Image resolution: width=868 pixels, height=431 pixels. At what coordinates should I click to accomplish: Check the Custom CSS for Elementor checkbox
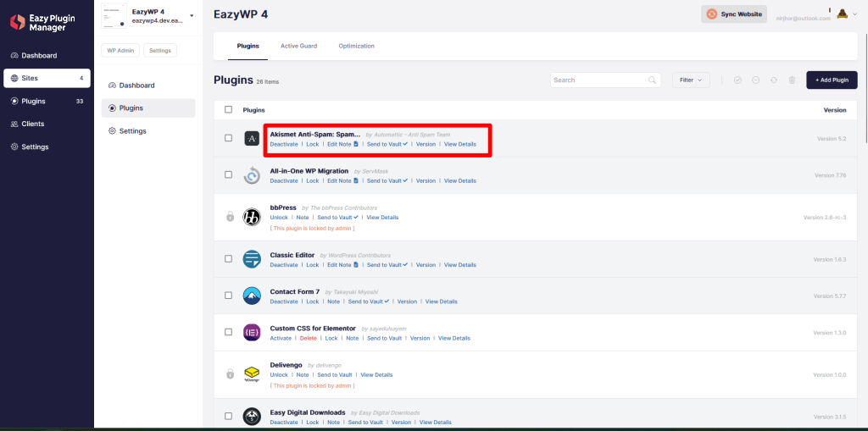tap(229, 332)
